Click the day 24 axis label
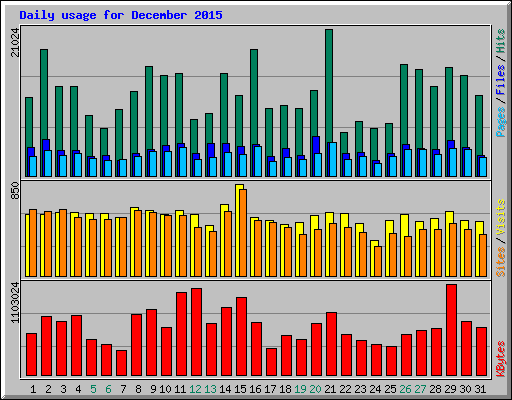Viewport: 512px width, 400px height. (375, 389)
